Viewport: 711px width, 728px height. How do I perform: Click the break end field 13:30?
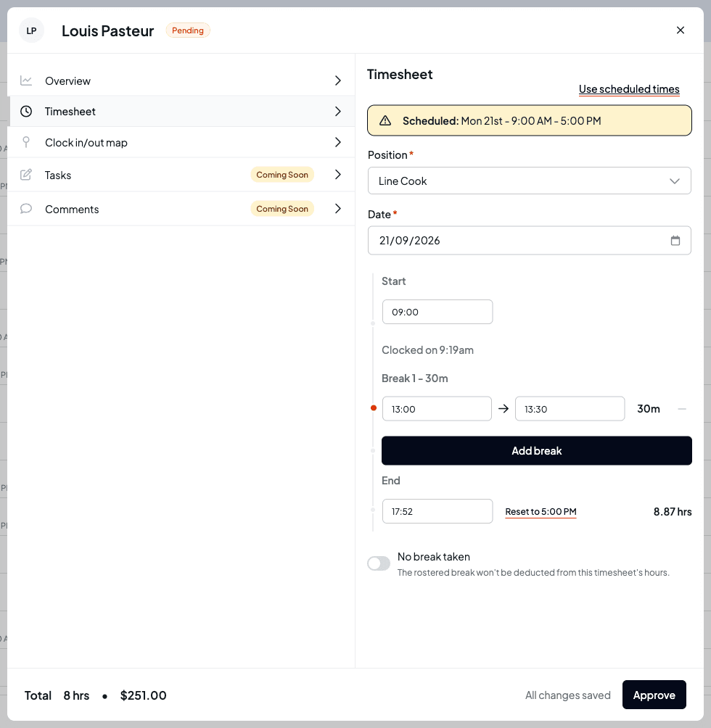pos(570,409)
